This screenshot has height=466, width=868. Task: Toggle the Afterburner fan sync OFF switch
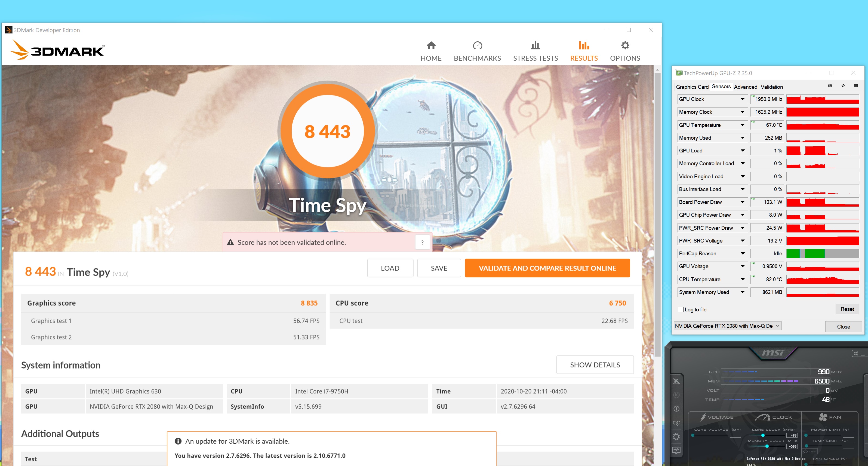click(813, 451)
